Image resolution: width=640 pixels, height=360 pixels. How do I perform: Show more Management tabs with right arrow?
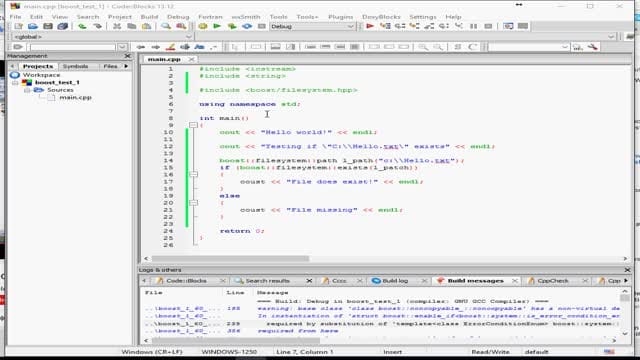(126, 66)
